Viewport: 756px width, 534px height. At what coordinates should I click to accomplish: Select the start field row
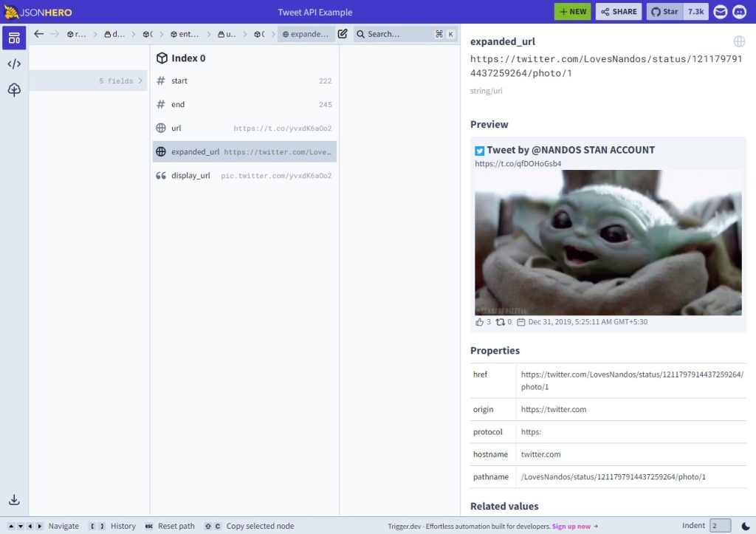click(244, 81)
